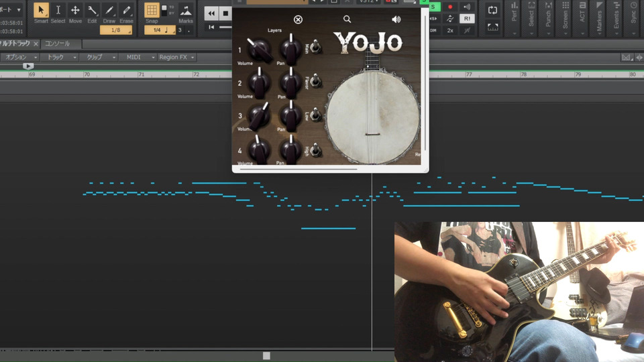The image size is (644, 362).
Task: Flip the Low toggle switch
Action: (315, 115)
